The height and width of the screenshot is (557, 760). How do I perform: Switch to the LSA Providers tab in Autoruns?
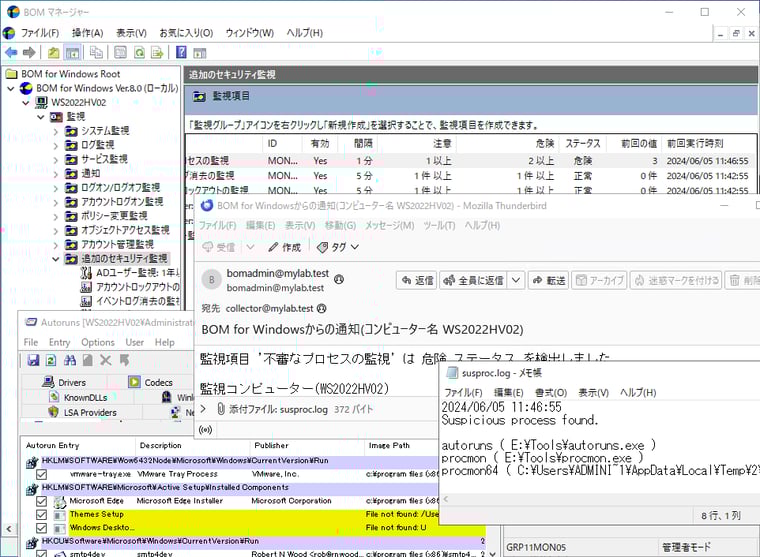[82, 413]
